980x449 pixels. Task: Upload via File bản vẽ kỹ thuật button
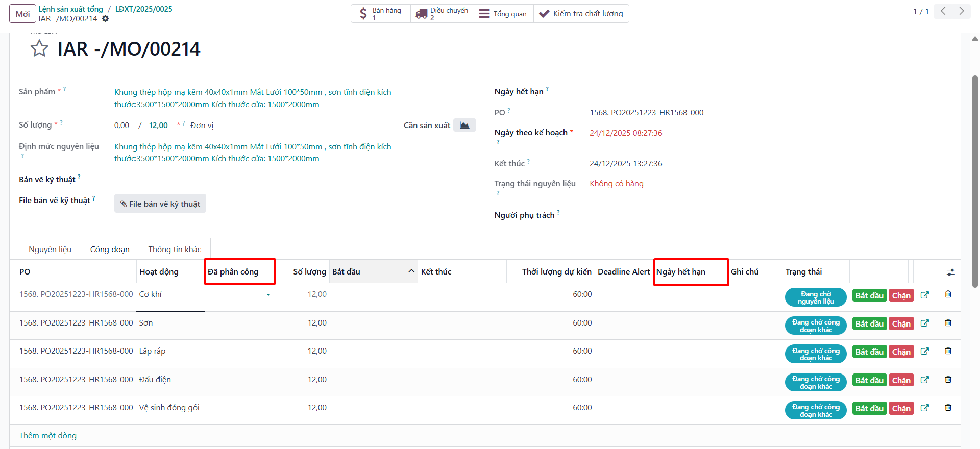click(x=160, y=204)
